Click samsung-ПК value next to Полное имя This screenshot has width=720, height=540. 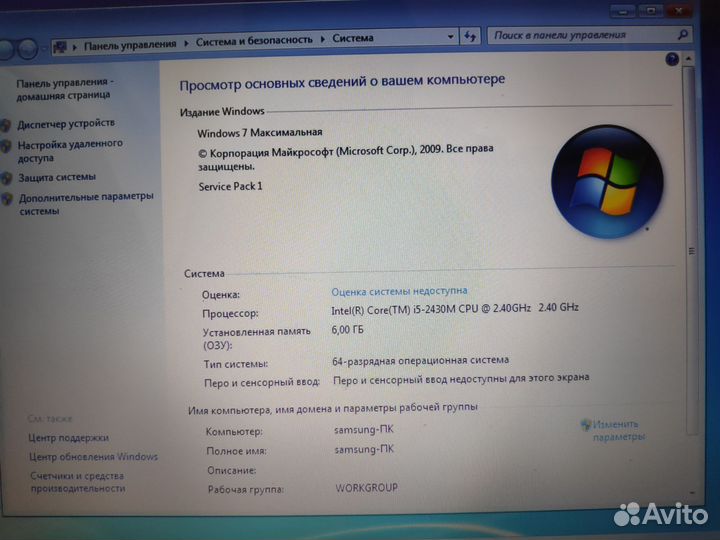(364, 449)
